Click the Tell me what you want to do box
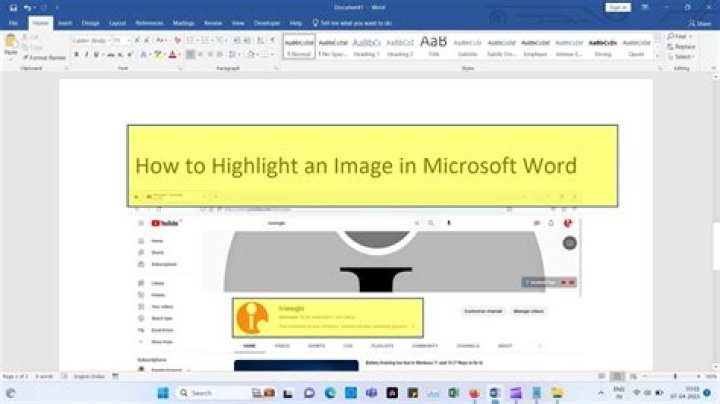The width and height of the screenshot is (720, 404). pyautogui.click(x=352, y=23)
